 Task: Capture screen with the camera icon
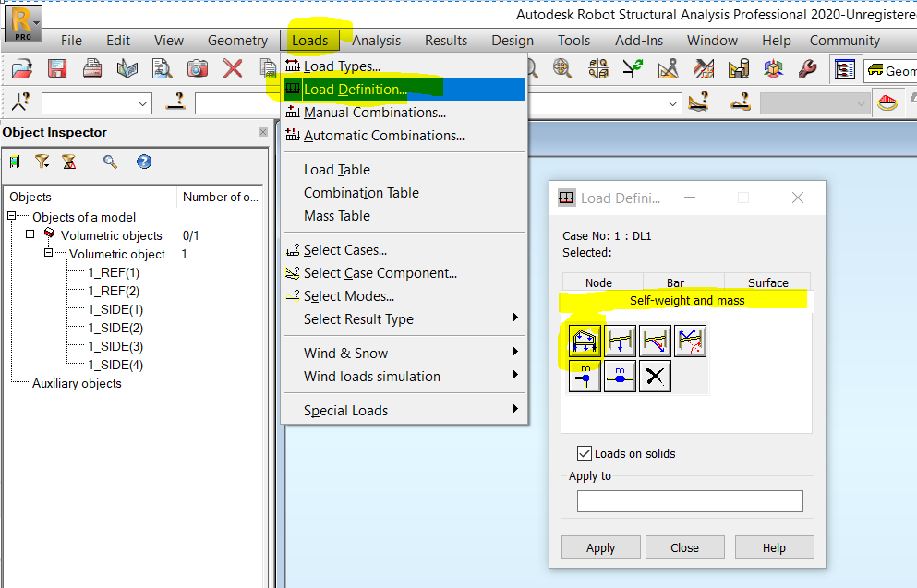197,69
